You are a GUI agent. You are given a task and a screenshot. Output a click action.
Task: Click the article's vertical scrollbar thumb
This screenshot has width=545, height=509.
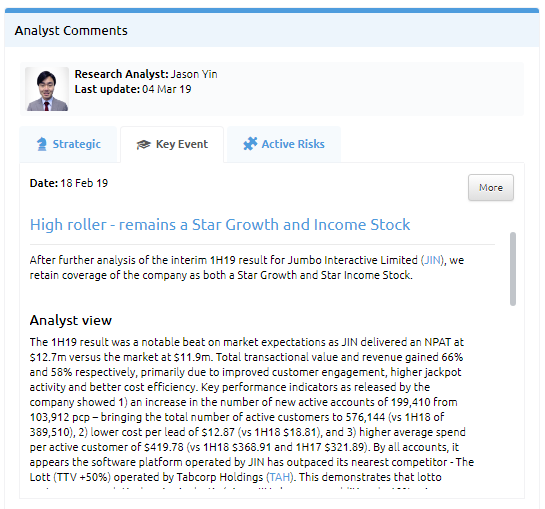[x=513, y=269]
